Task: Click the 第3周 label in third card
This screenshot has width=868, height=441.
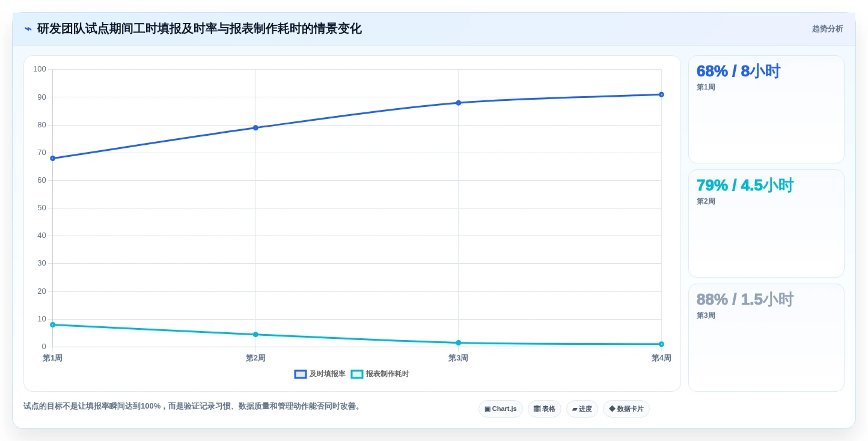Action: (706, 316)
